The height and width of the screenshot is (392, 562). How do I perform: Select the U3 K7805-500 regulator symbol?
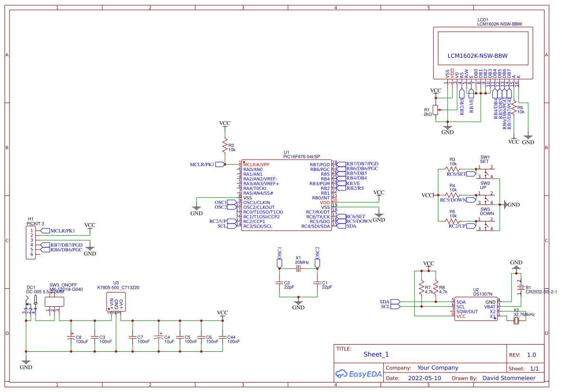pyautogui.click(x=116, y=302)
